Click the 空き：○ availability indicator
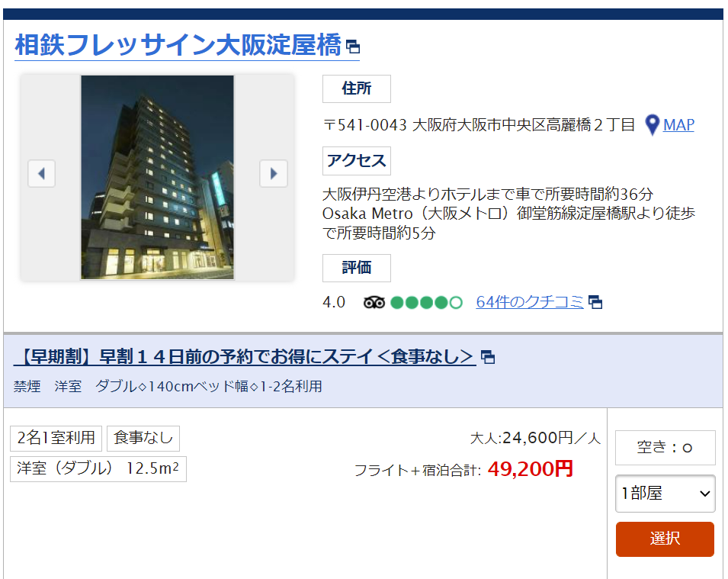Viewport: 728px width, 579px height. [665, 448]
